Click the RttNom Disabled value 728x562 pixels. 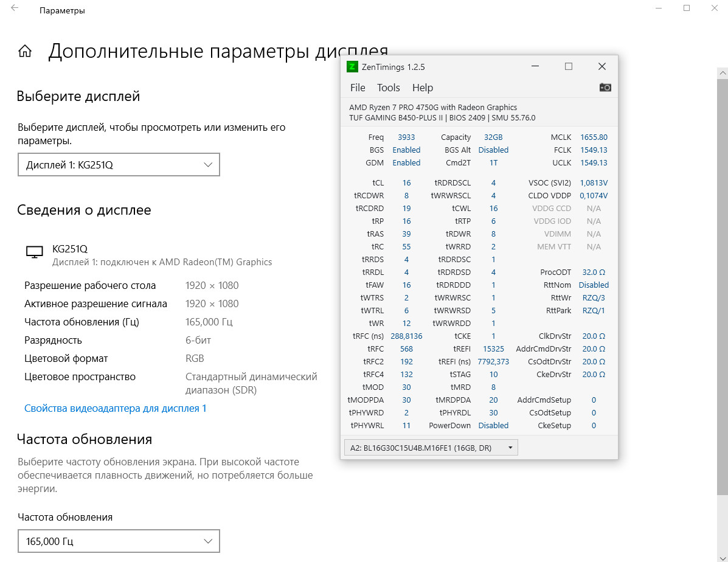pyautogui.click(x=594, y=285)
